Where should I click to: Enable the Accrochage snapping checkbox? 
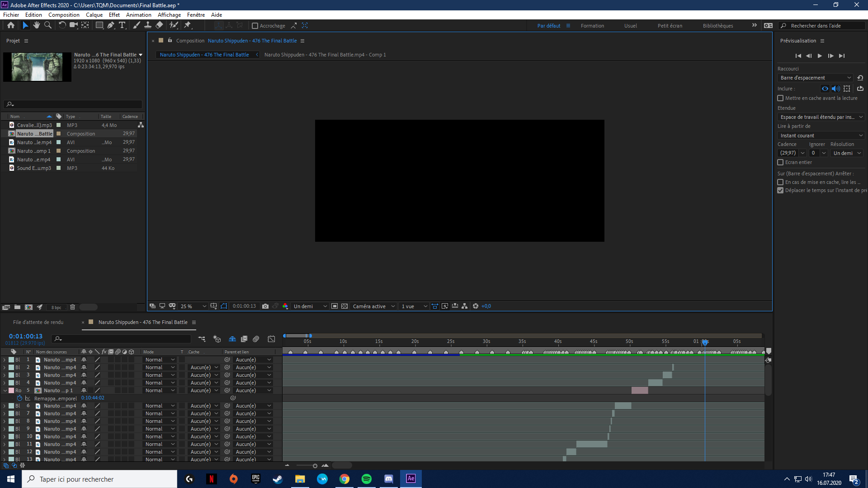coord(255,26)
